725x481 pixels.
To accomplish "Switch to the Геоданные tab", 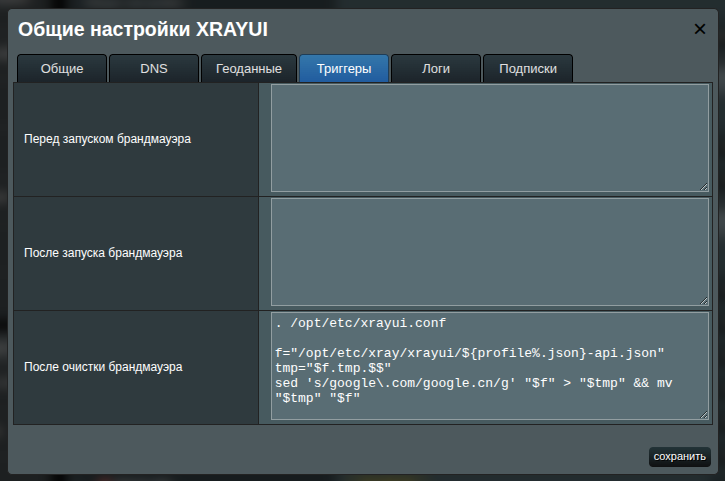I will (x=249, y=68).
